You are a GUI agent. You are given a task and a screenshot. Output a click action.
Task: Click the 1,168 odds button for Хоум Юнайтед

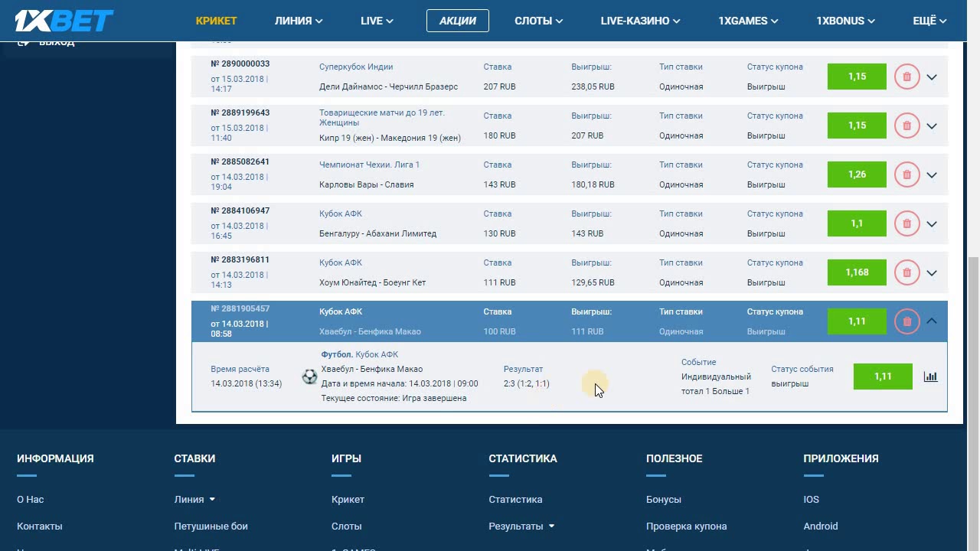pyautogui.click(x=857, y=272)
